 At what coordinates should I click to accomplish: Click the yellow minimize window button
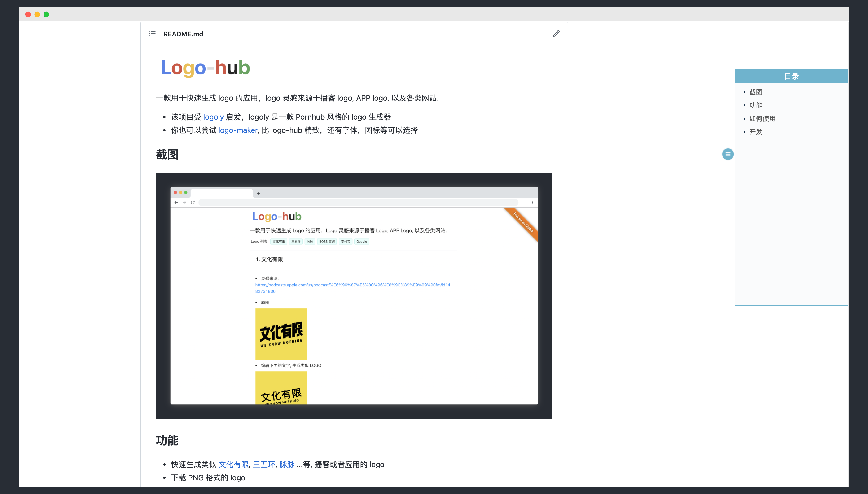[37, 14]
